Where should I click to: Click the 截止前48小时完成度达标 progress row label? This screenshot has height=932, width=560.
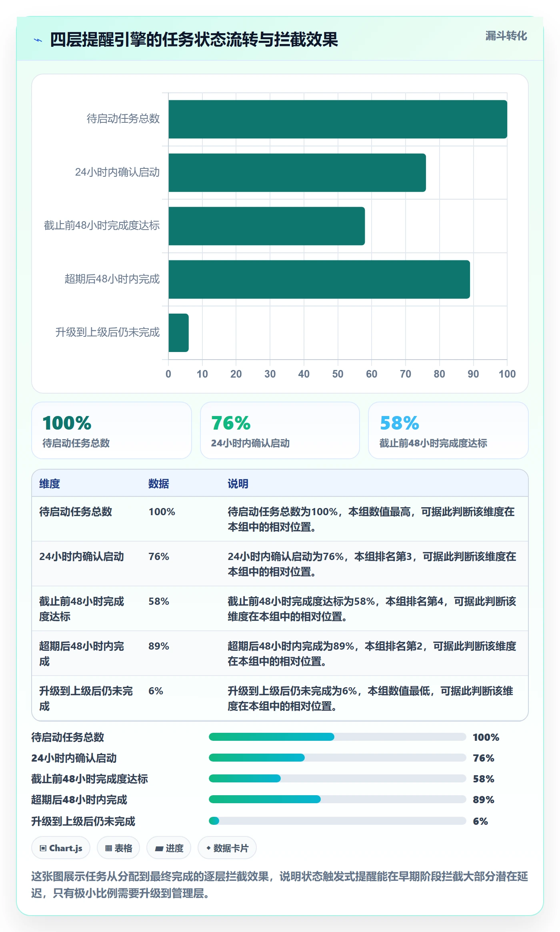pos(90,779)
